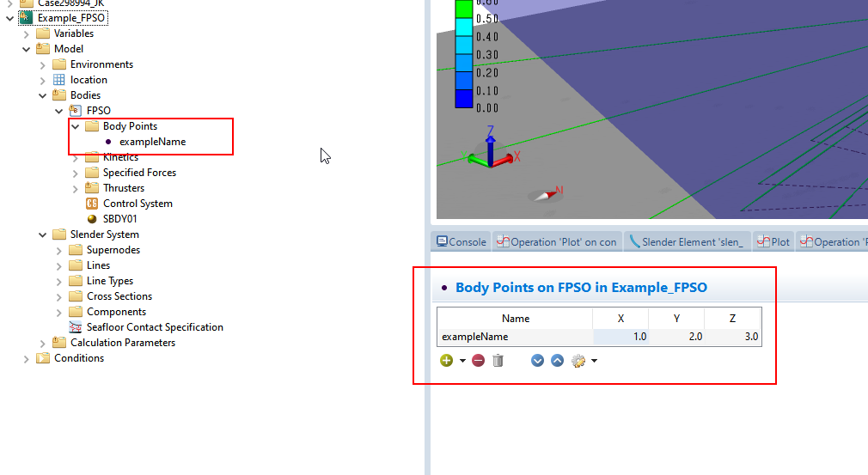This screenshot has width=868, height=475.
Task: Click the table settings gear icon
Action: coord(578,361)
